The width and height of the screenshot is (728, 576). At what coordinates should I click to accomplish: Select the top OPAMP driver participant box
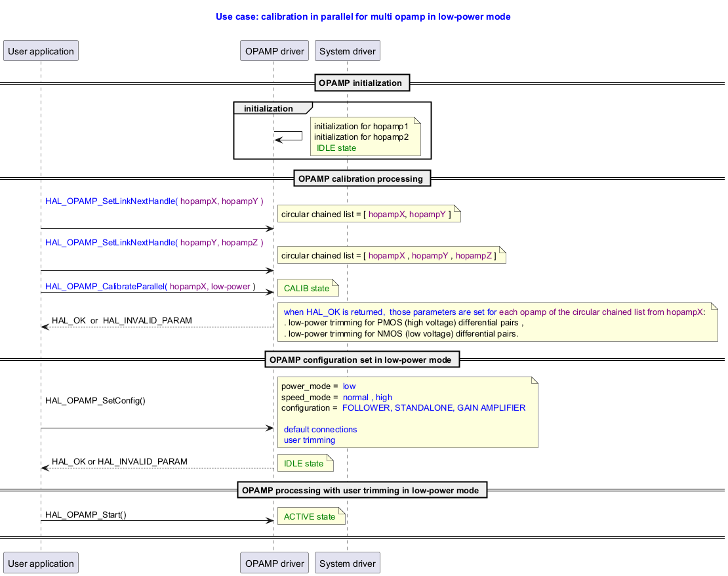coord(274,51)
